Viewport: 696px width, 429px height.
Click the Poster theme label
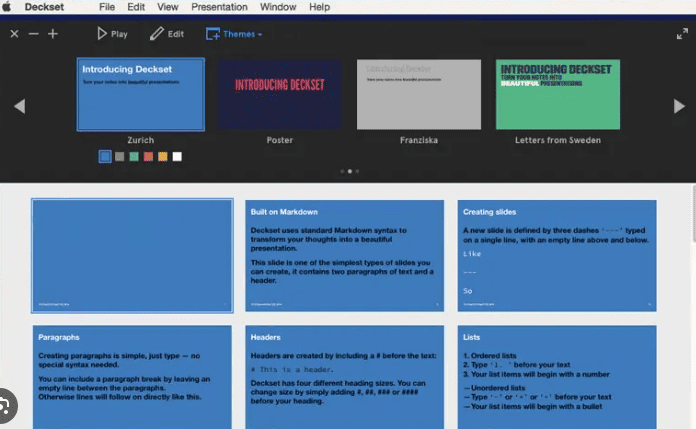click(280, 140)
